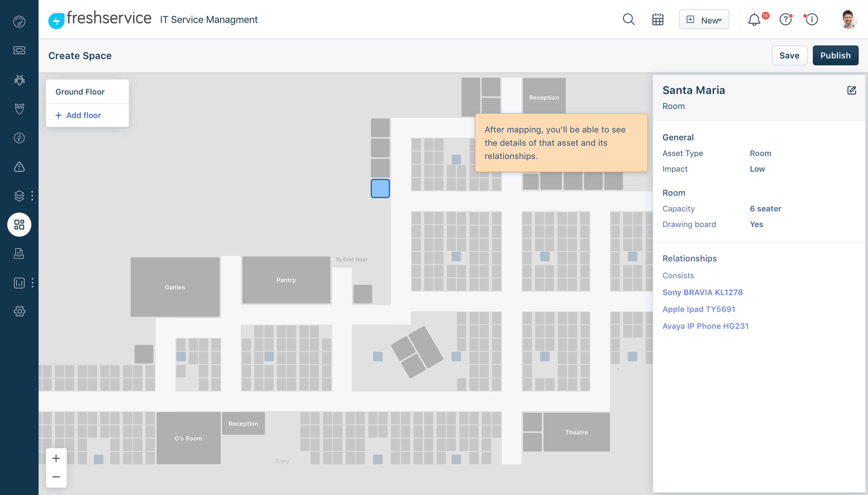Expand options beside the analytics sidebar icon

tap(32, 282)
